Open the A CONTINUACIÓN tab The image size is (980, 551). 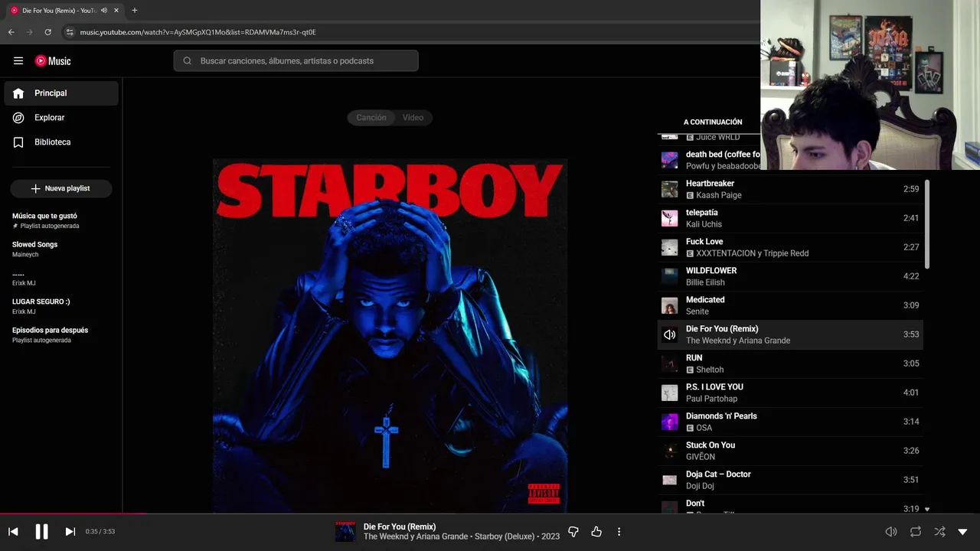click(x=713, y=122)
